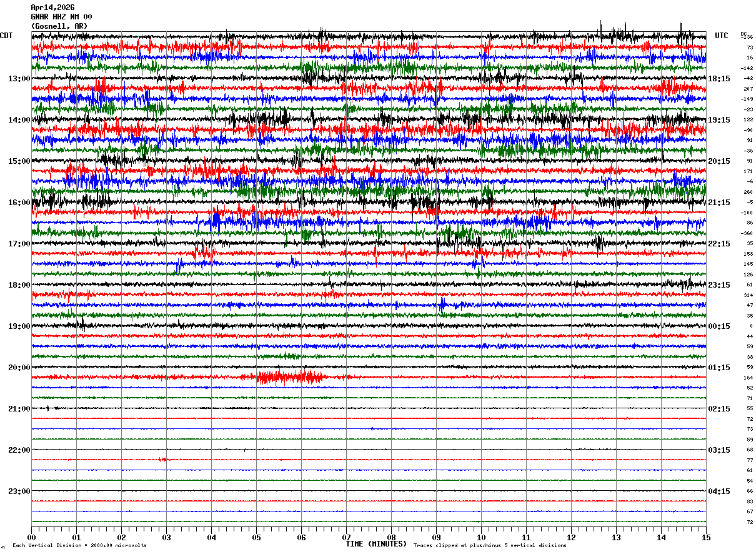Click minute tick label 13 on time axis
756x554 pixels.
click(x=616, y=538)
